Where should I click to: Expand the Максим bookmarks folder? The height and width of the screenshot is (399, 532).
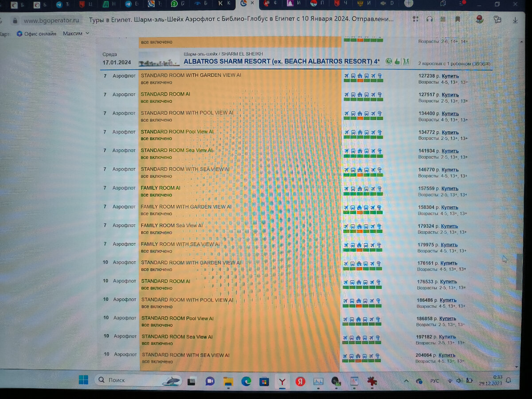coord(76,34)
